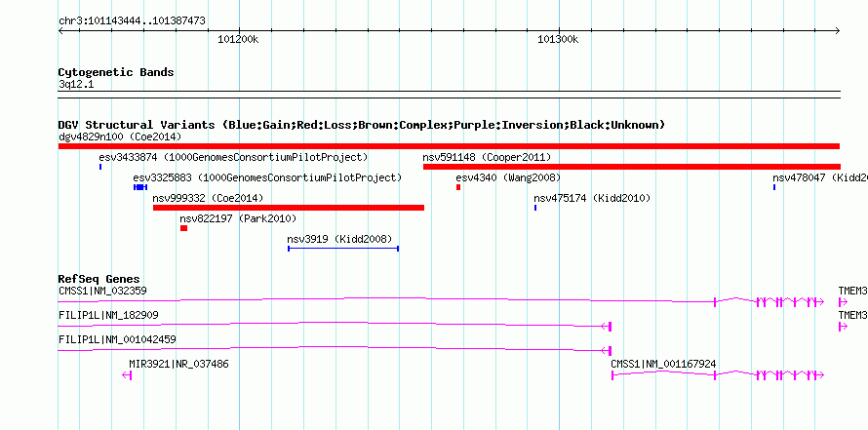Open the CMSS1|NM_001167924 gene label
This screenshot has width=868, height=430.
coord(663,364)
